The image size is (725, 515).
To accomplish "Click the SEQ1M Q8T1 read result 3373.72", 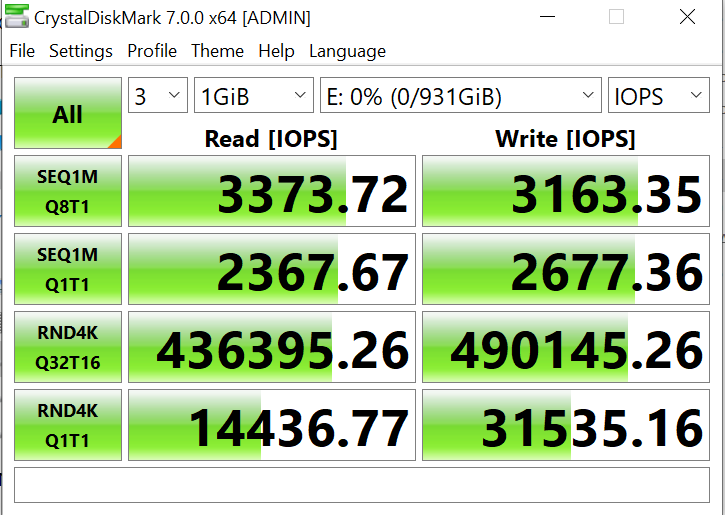I will point(271,191).
